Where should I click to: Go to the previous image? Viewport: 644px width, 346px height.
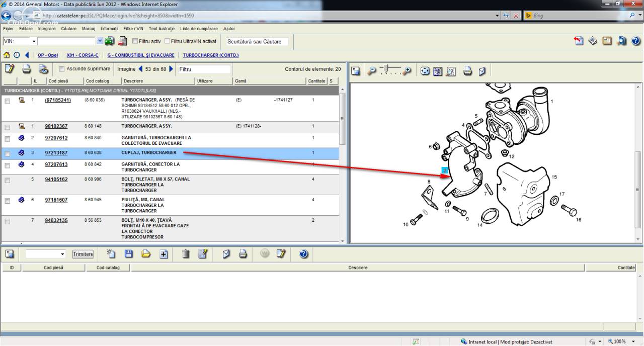click(140, 69)
